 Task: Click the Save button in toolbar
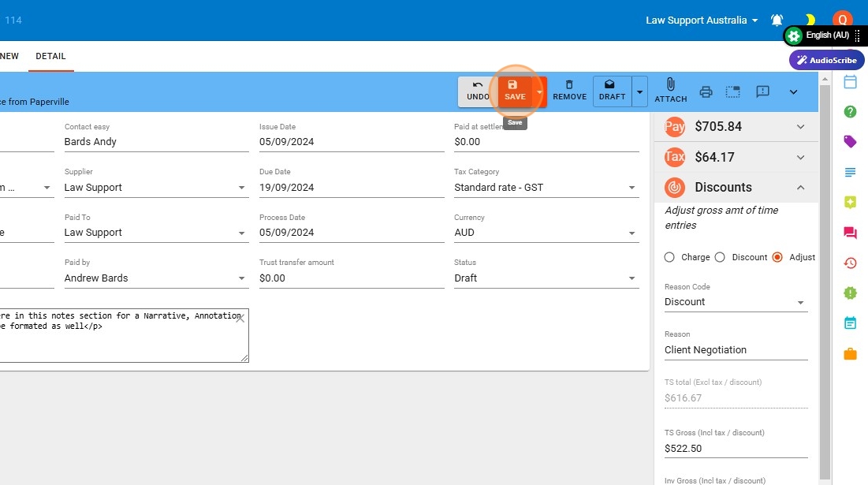click(514, 91)
